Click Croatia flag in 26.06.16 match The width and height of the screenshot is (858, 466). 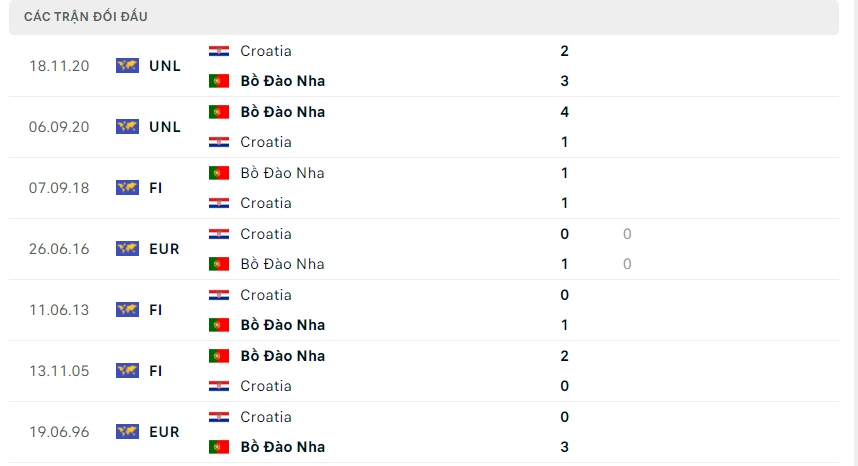pyautogui.click(x=220, y=234)
